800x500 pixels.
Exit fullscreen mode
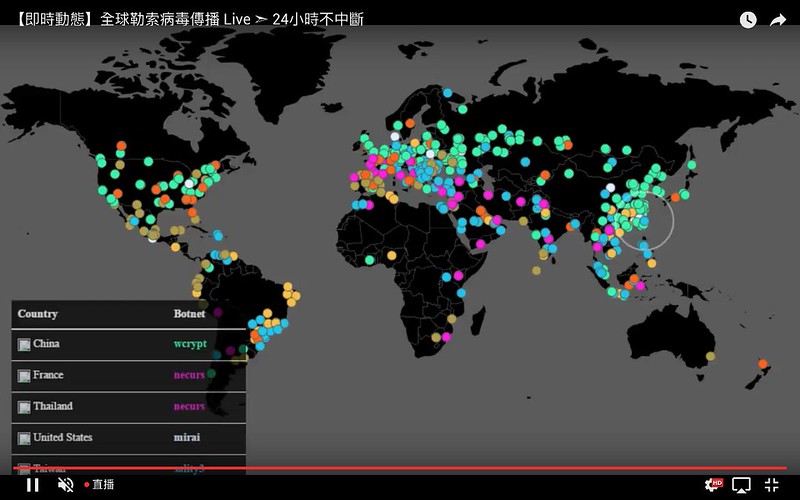point(772,485)
